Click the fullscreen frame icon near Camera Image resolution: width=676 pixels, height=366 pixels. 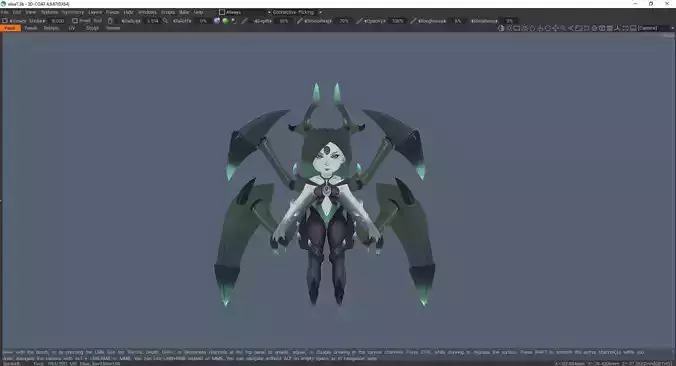click(625, 28)
